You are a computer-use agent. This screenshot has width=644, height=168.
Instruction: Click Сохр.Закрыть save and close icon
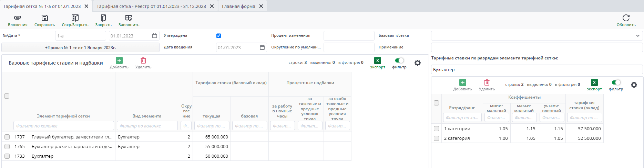click(75, 18)
